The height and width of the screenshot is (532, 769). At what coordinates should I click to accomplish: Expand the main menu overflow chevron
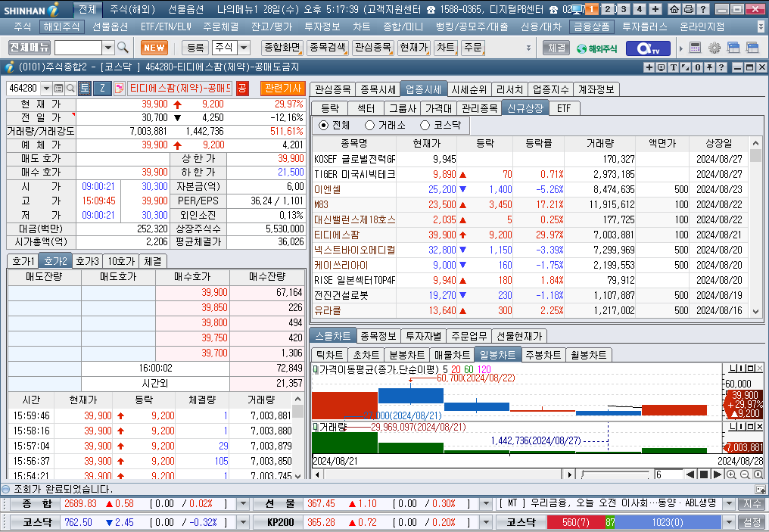click(761, 26)
